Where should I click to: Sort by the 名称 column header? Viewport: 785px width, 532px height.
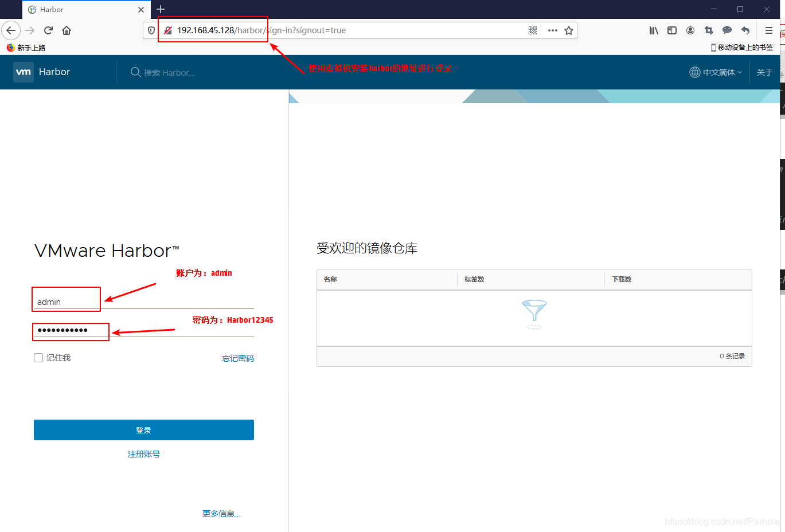(x=330, y=279)
